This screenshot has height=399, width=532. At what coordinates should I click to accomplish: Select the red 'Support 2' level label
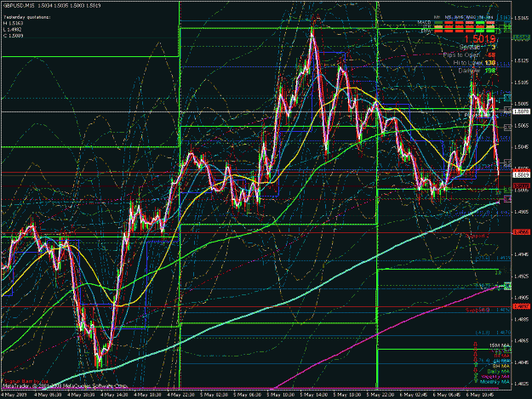click(478, 236)
